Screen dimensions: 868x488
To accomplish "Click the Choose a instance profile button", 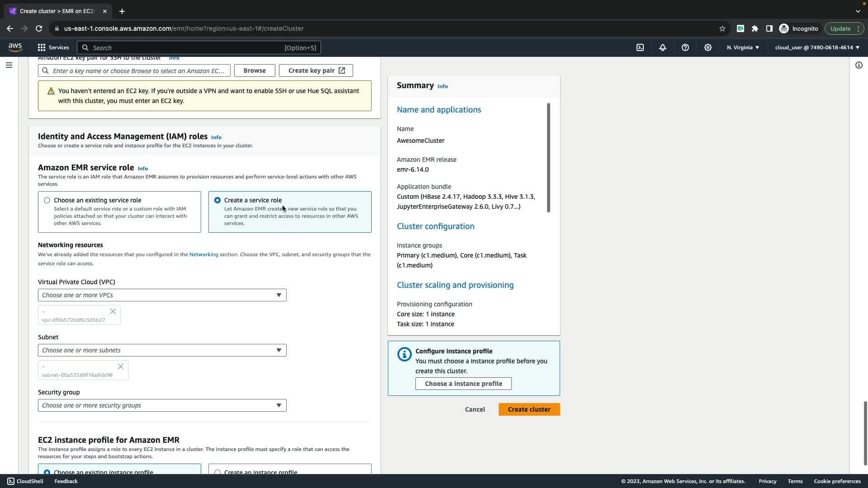I will (463, 384).
